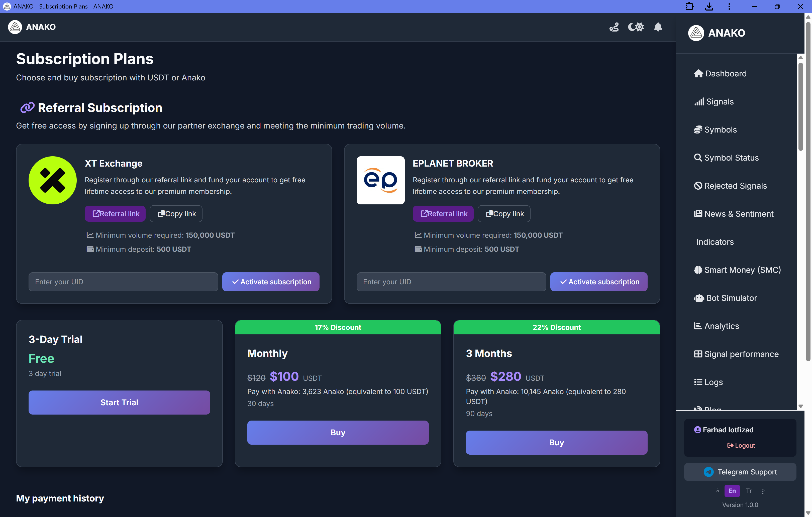The height and width of the screenshot is (517, 812).
Task: Open News & Sentiment in the sidebar
Action: click(x=733, y=214)
